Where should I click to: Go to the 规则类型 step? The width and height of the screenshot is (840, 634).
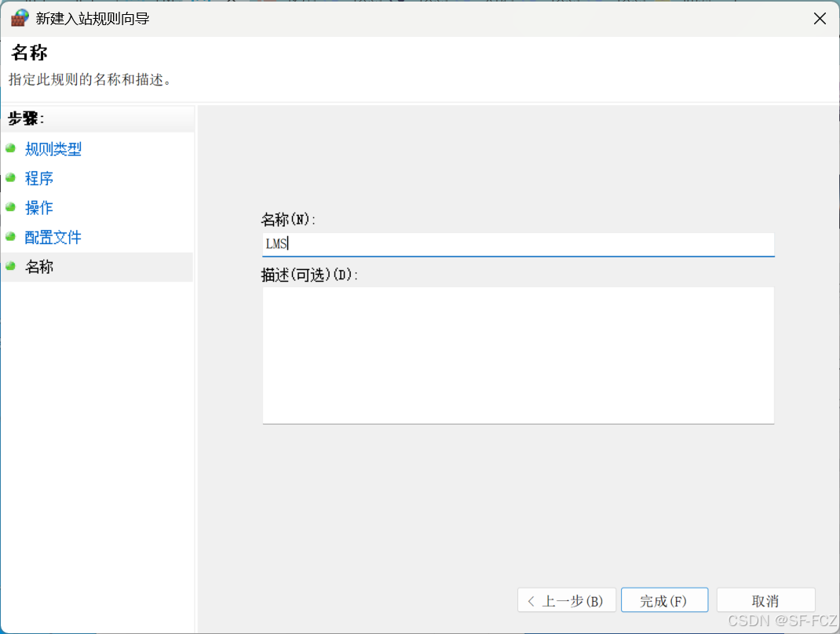(x=53, y=149)
